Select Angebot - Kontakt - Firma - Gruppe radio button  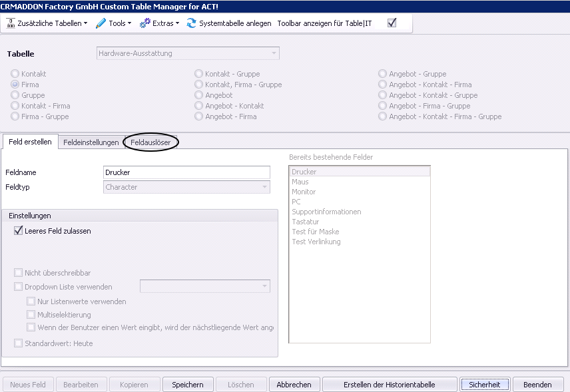pos(382,116)
